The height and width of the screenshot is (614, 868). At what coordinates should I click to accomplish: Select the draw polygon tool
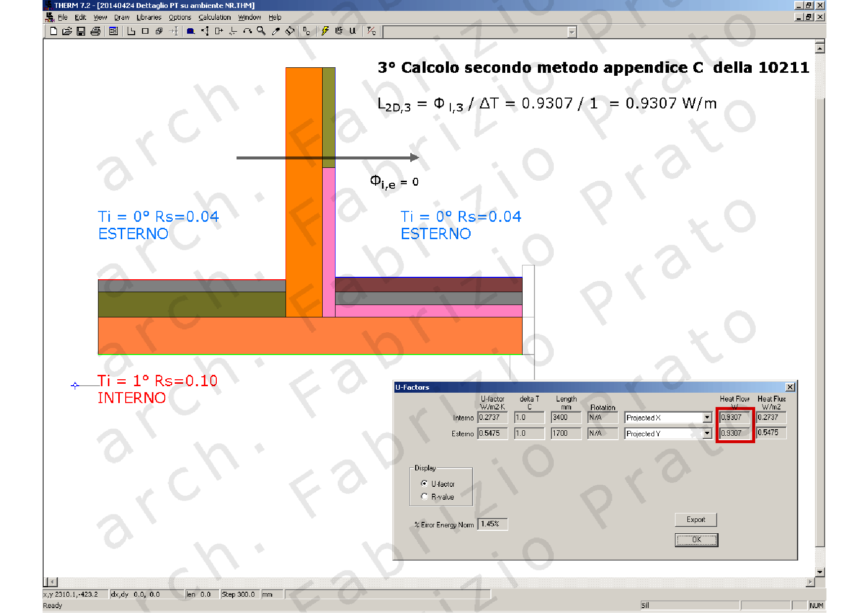[131, 31]
